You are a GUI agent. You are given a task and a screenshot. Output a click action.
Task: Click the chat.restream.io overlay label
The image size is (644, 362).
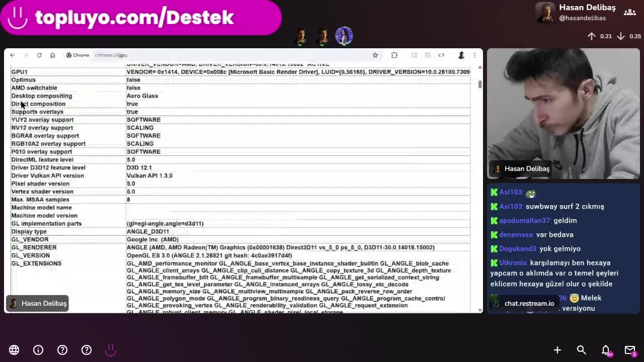tap(524, 303)
